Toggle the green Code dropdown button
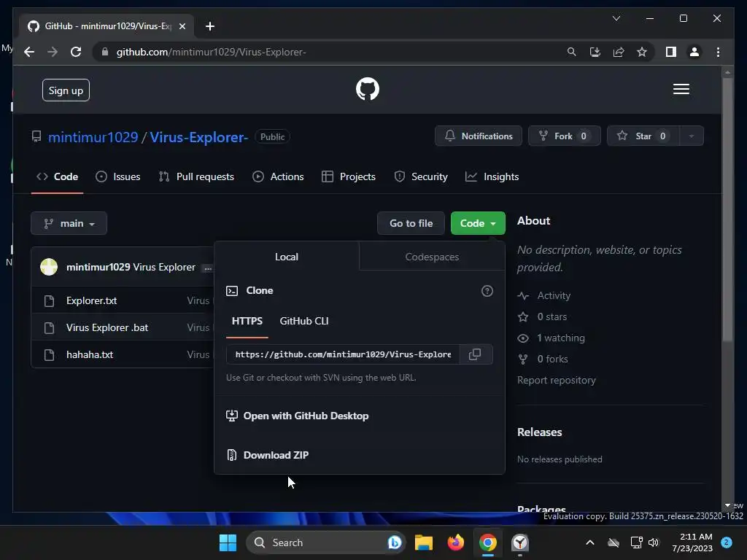747x560 pixels. pyautogui.click(x=478, y=223)
